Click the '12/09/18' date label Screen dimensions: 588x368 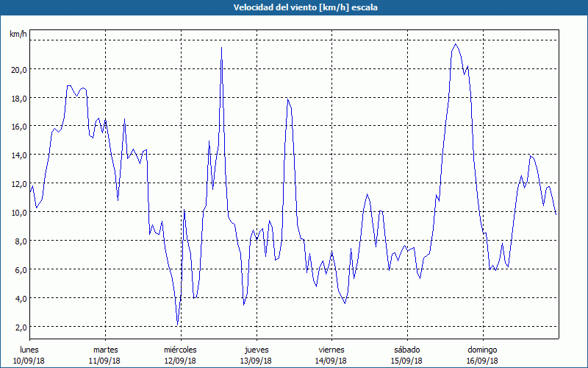click(180, 361)
